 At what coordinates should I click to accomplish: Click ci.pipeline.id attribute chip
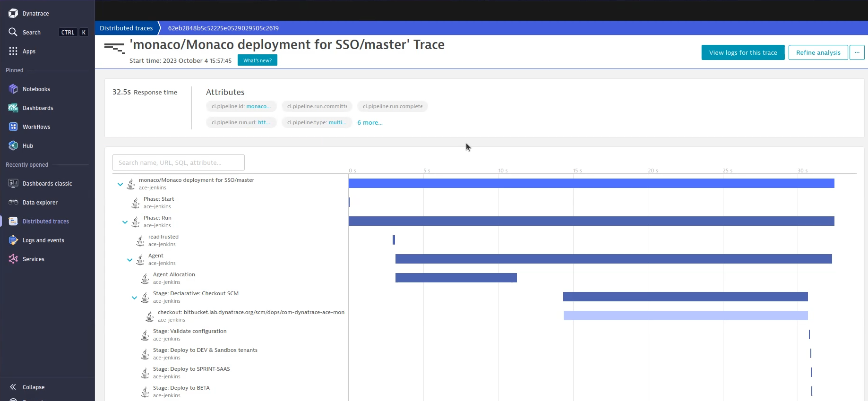click(x=241, y=106)
